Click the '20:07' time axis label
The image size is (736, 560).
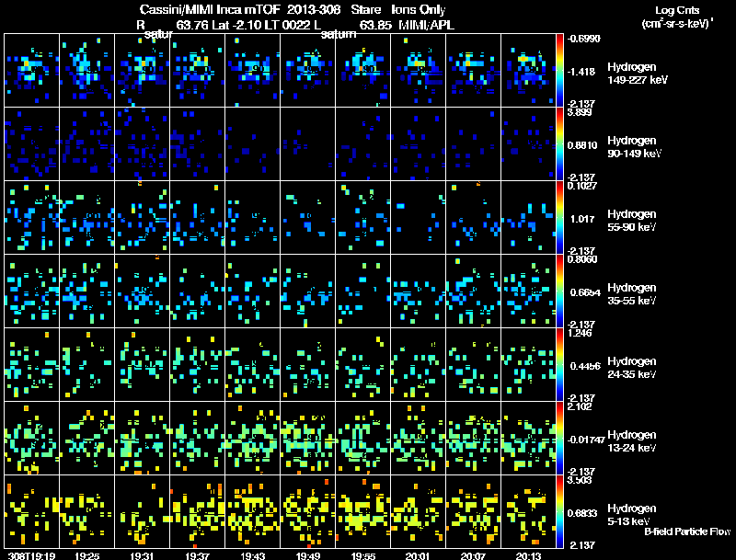(473, 555)
